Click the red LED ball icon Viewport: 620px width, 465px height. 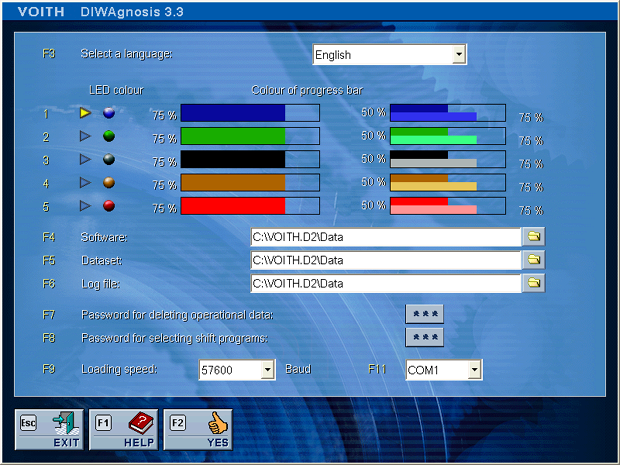109,206
